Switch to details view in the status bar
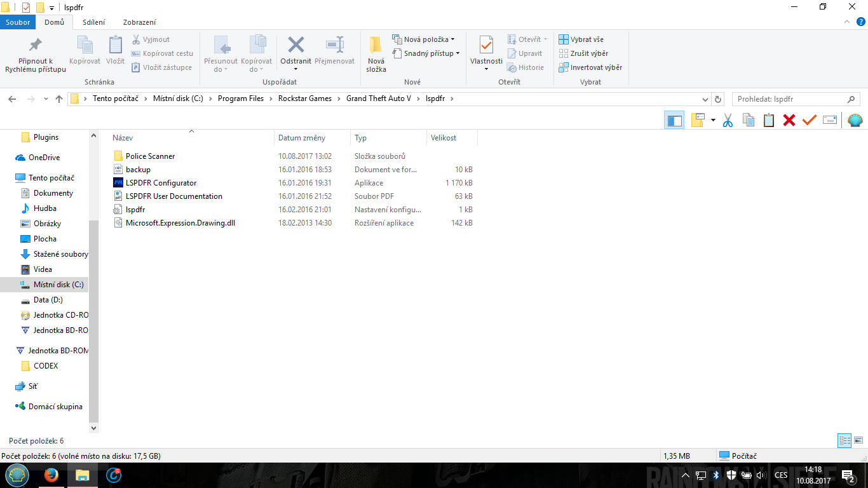Viewport: 868px width, 488px height. pos(844,440)
